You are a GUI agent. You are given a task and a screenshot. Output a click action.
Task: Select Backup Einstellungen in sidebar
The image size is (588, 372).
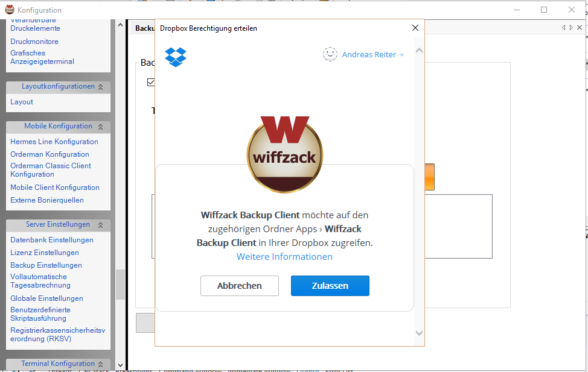pos(46,265)
